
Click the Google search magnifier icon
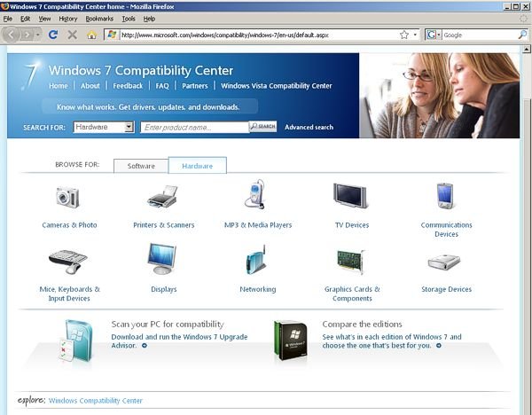click(522, 35)
